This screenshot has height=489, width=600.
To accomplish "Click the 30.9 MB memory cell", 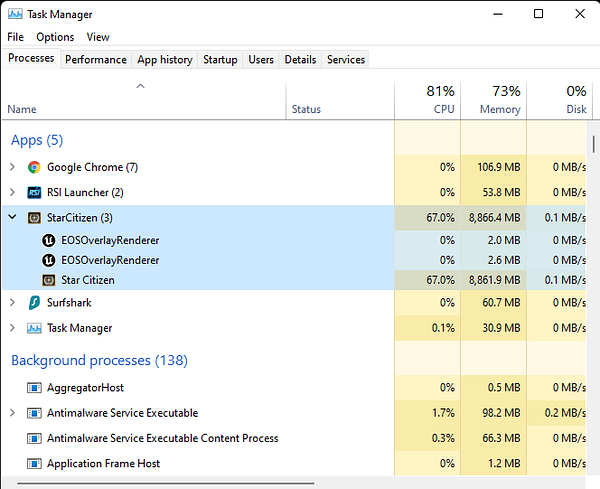I will [494, 328].
